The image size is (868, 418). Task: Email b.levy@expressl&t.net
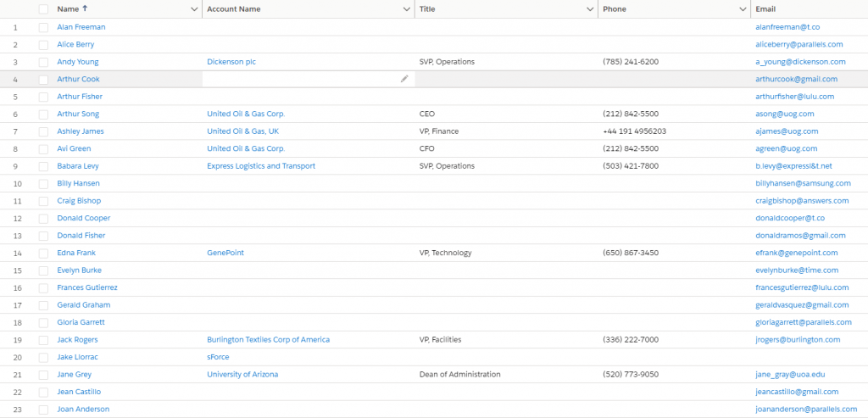coord(793,166)
